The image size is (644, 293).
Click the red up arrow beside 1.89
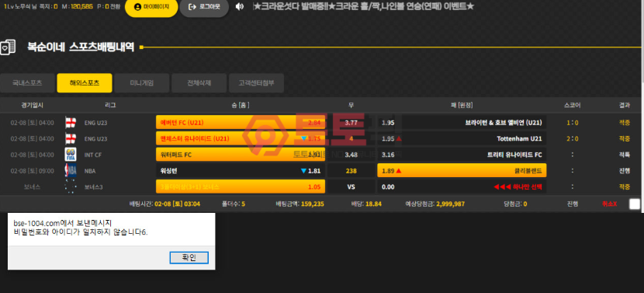click(398, 171)
